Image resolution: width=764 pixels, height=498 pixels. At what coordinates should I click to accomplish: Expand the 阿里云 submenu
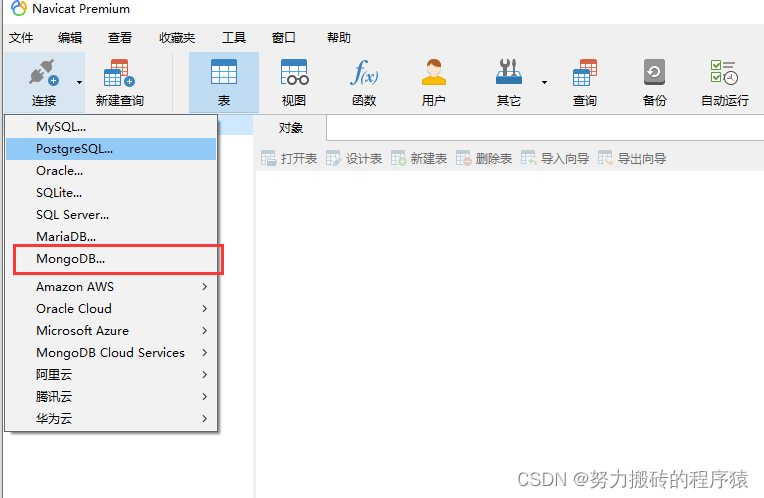[111, 374]
